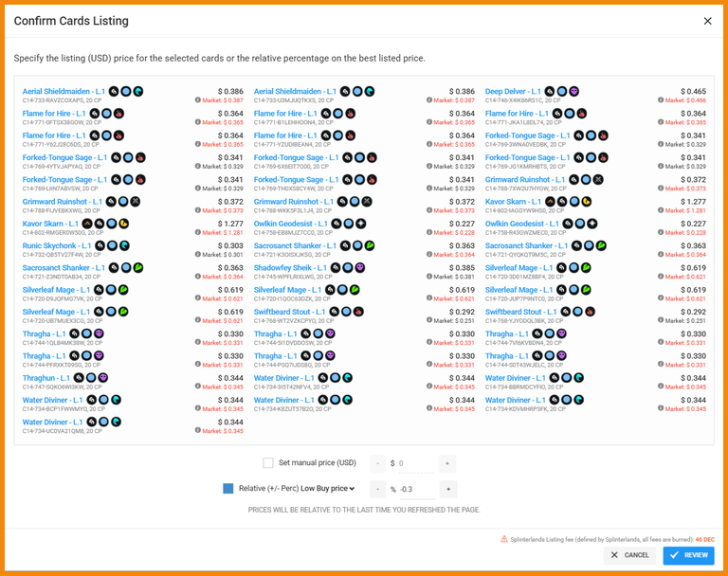Click orange set icon on Kavor Skarn C14-802-IAGG row
Viewport: 728px width, 576px height.
(550, 202)
